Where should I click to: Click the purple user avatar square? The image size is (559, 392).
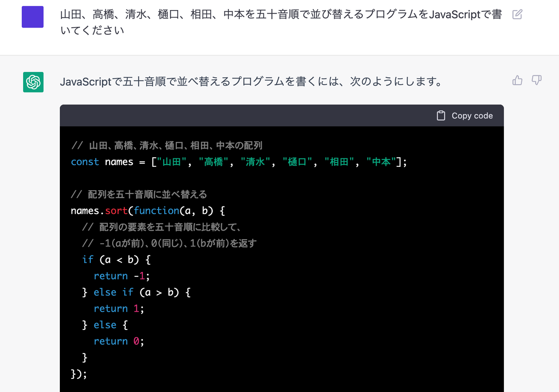pos(33,17)
